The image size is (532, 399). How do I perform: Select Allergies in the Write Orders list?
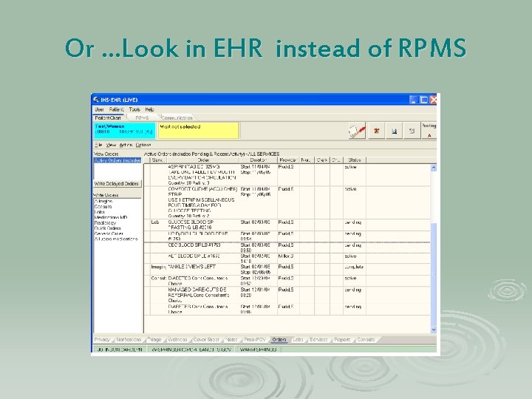[x=103, y=201]
